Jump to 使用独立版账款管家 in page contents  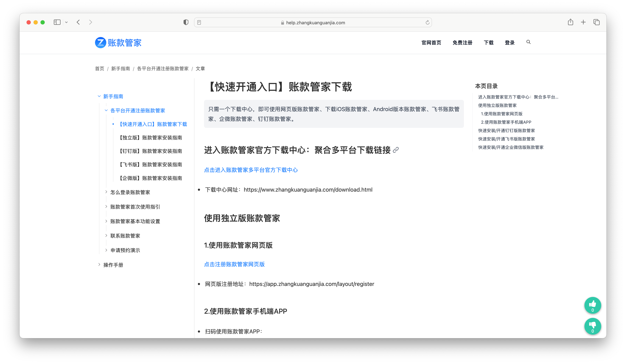(x=497, y=106)
